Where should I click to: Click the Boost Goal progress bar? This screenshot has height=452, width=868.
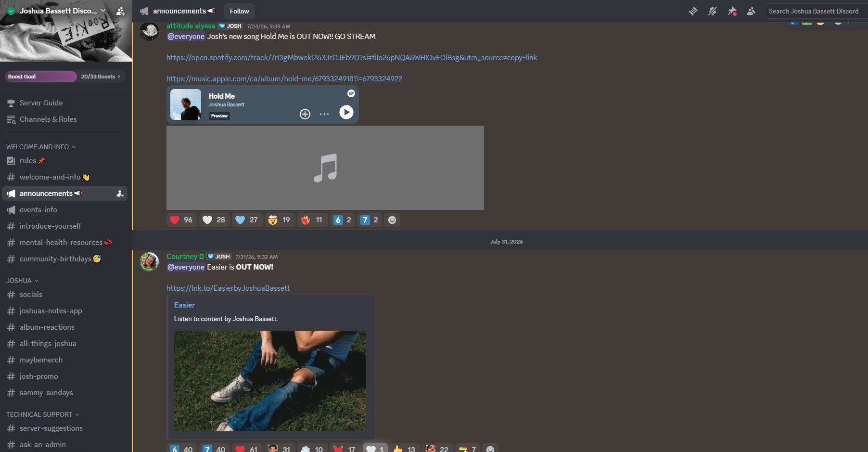pos(41,77)
